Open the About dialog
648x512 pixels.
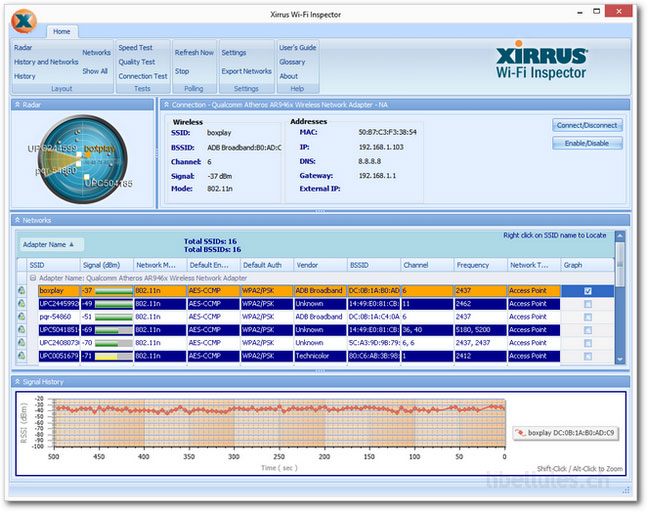click(x=288, y=76)
